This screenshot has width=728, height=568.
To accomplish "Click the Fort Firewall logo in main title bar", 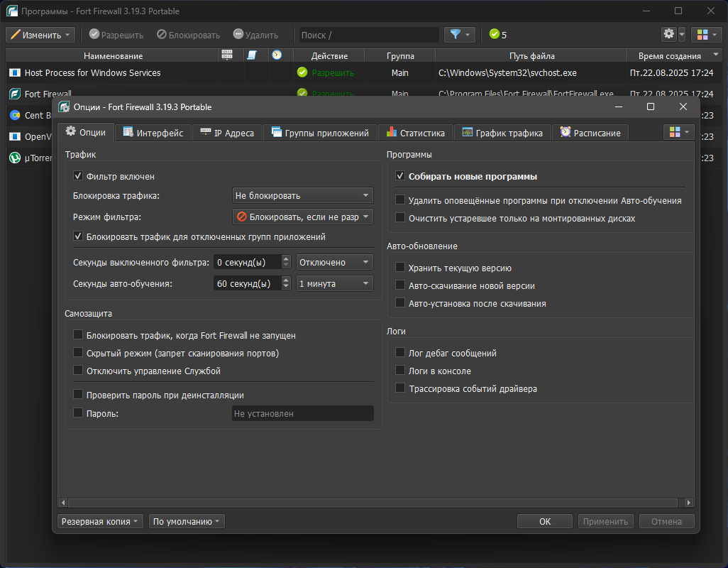I will pos(12,11).
